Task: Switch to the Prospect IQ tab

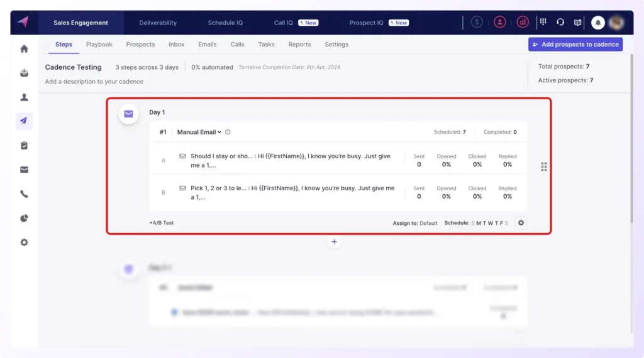Action: (379, 23)
